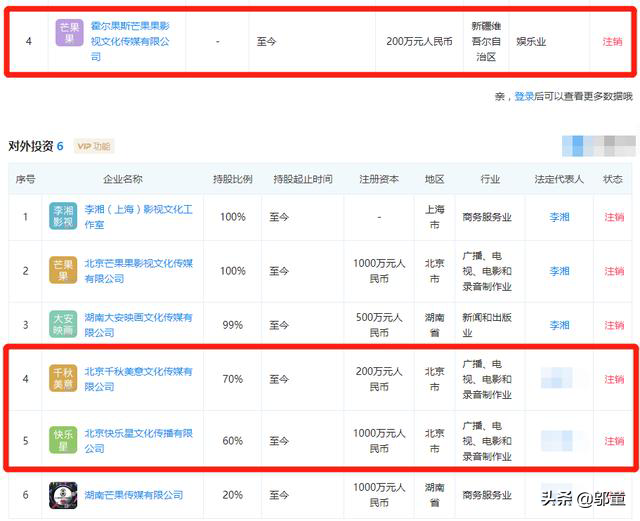Click the purple 芒果果 company logo icon
The width and height of the screenshot is (640, 521).
69,33
